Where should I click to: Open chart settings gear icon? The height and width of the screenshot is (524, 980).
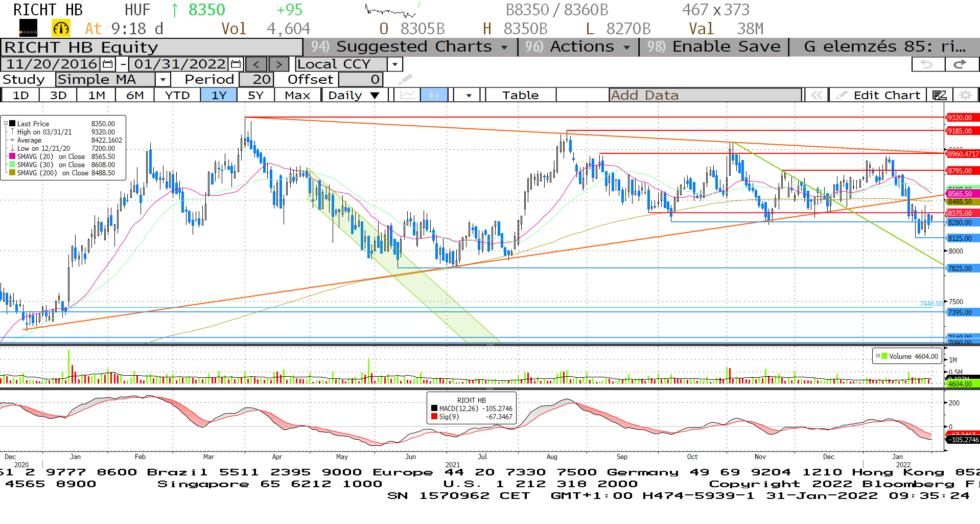coord(965,95)
